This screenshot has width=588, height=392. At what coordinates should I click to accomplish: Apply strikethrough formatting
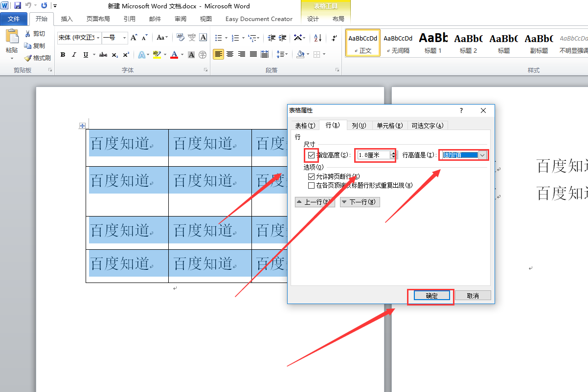point(103,55)
